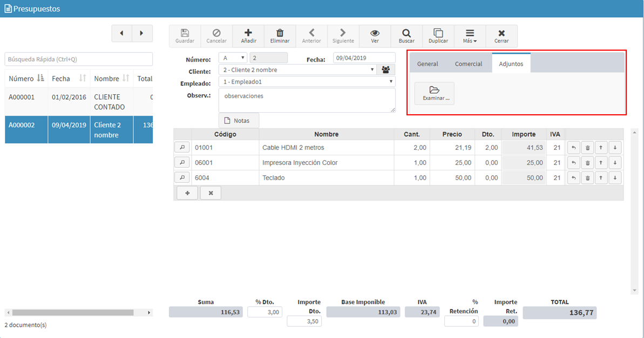This screenshot has height=338, width=644.
Task: Search product for the Cable HDMI row
Action: click(182, 147)
